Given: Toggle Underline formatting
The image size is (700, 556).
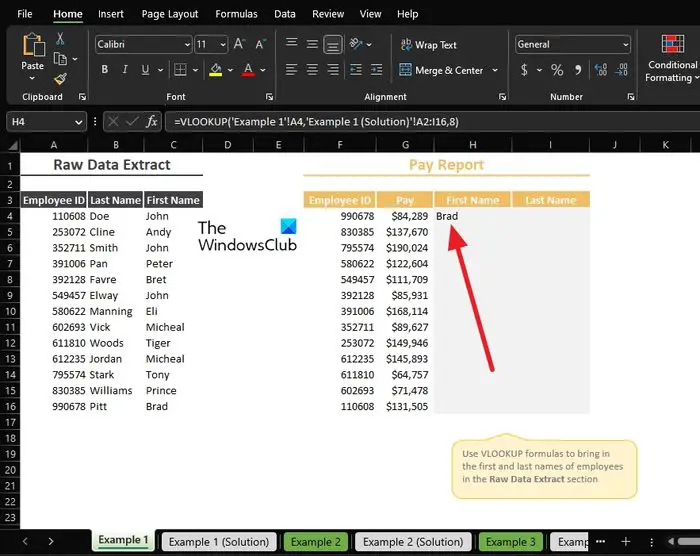Looking at the screenshot, I should point(145,70).
